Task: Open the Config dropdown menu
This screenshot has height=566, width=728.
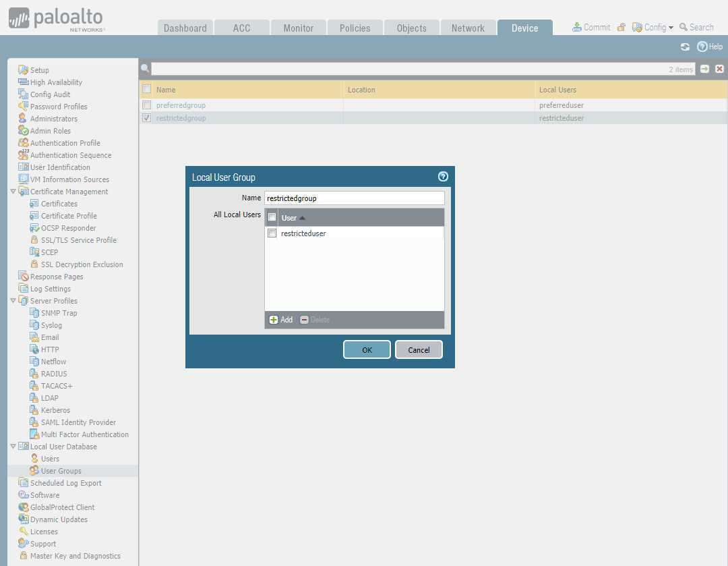Action: click(653, 28)
